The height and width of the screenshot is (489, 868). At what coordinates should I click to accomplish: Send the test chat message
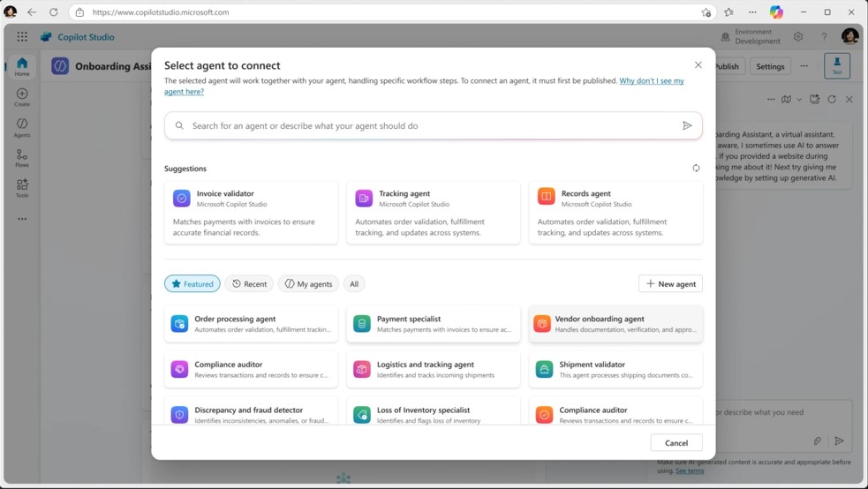tap(839, 440)
